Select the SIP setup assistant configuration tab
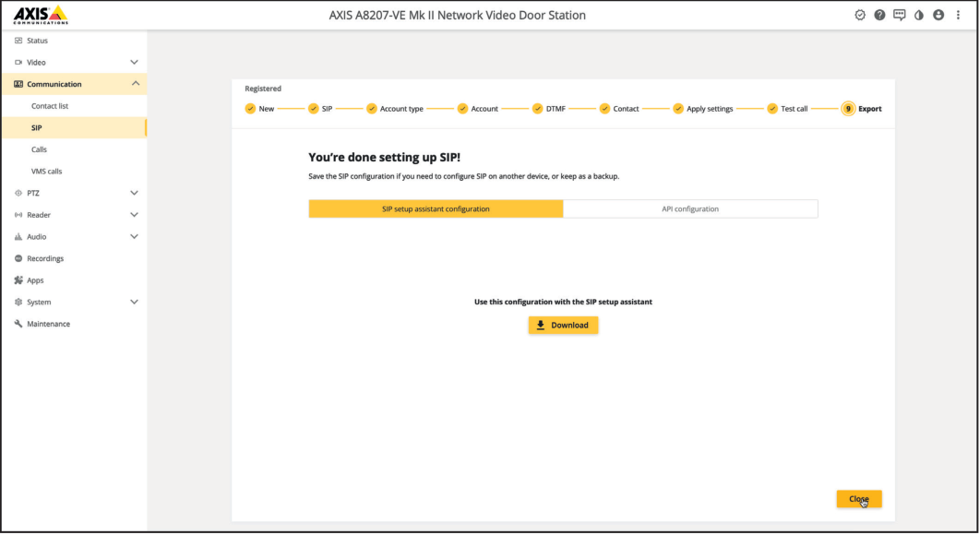This screenshot has width=980, height=535. pyautogui.click(x=436, y=209)
